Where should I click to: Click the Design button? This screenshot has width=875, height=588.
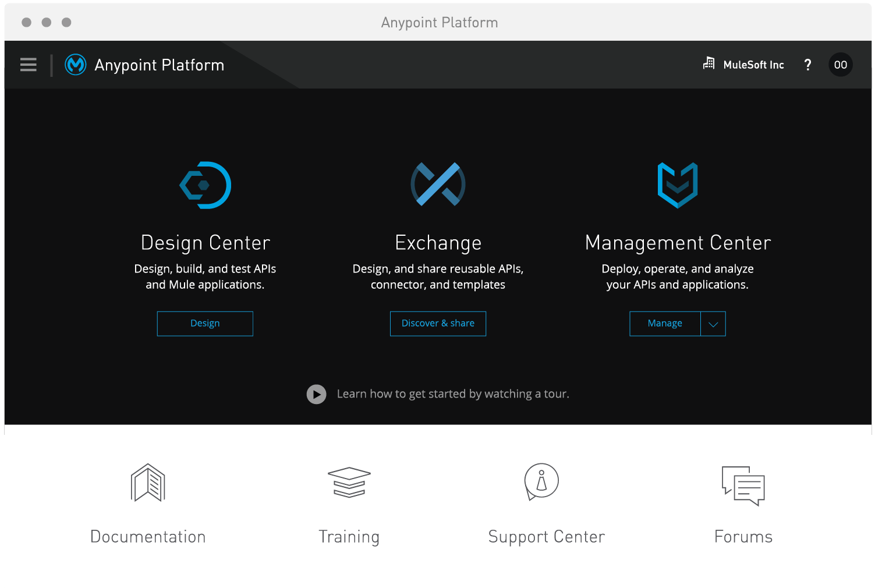pos(205,323)
